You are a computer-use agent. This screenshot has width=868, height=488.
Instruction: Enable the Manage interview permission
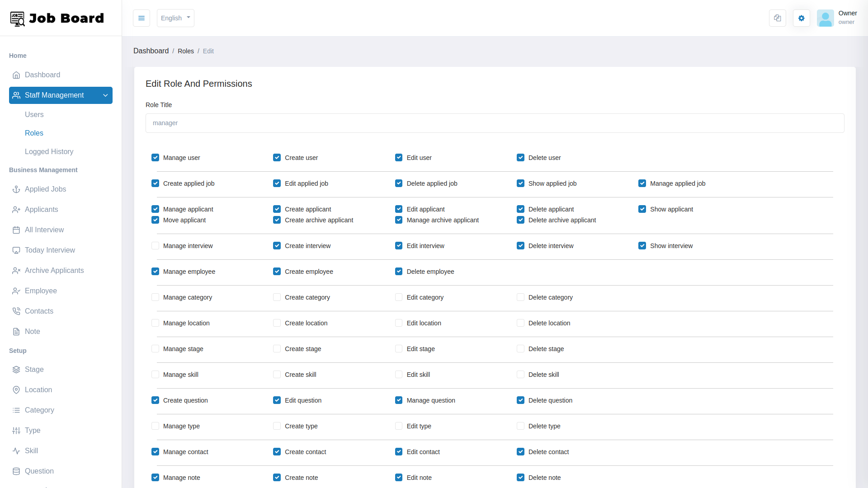pyautogui.click(x=156, y=245)
